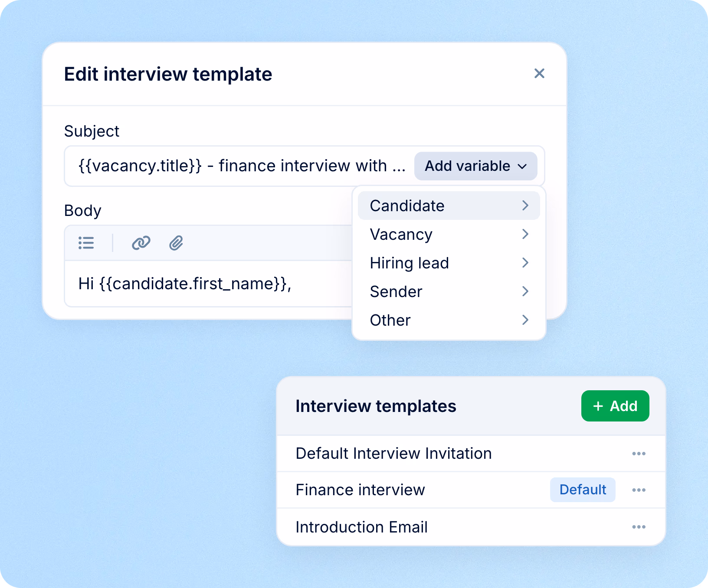Open three-dot menu for Finance interview
708x588 pixels.
pyautogui.click(x=639, y=490)
